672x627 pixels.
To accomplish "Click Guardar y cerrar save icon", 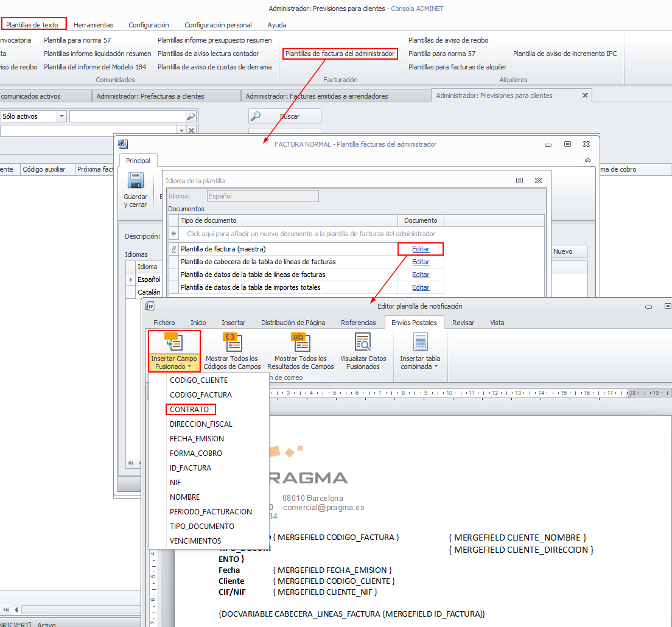I will tap(135, 180).
